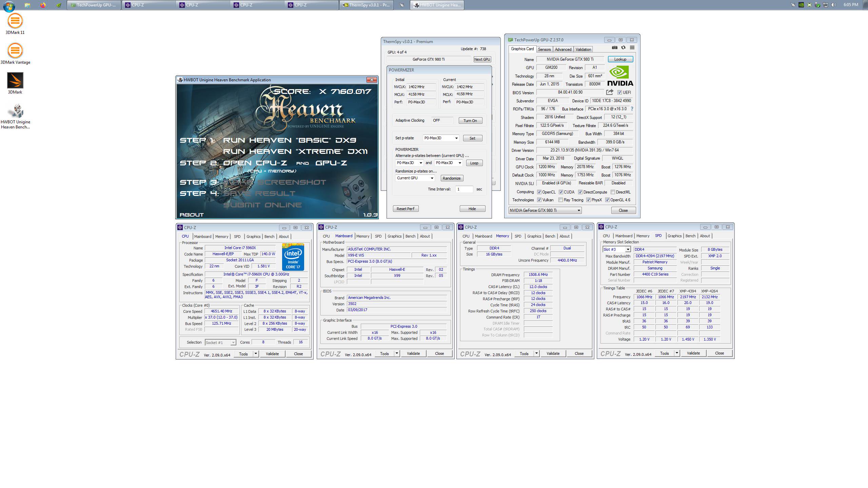Click Next GPU in ThermSpy
868x488 pixels.
482,59
